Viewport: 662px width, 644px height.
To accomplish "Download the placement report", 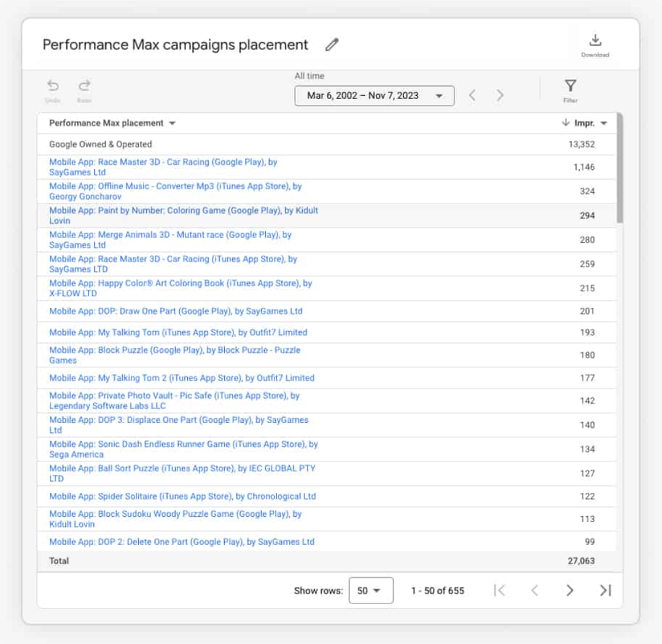I will [x=595, y=45].
